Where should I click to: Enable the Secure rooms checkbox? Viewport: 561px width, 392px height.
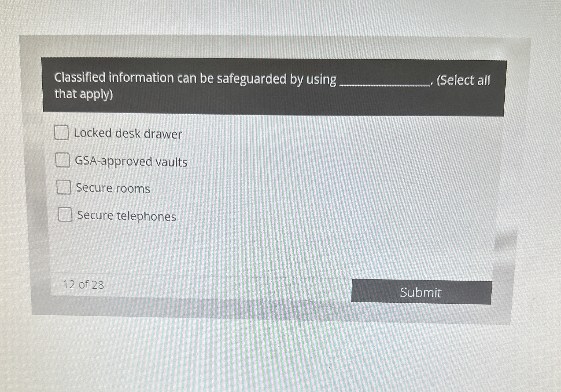click(64, 187)
